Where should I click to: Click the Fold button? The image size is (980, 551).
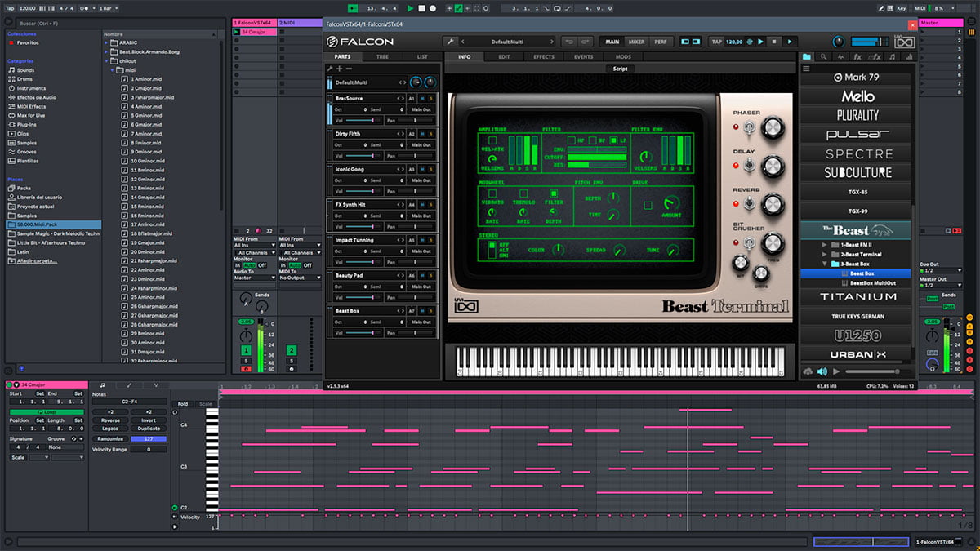click(183, 404)
